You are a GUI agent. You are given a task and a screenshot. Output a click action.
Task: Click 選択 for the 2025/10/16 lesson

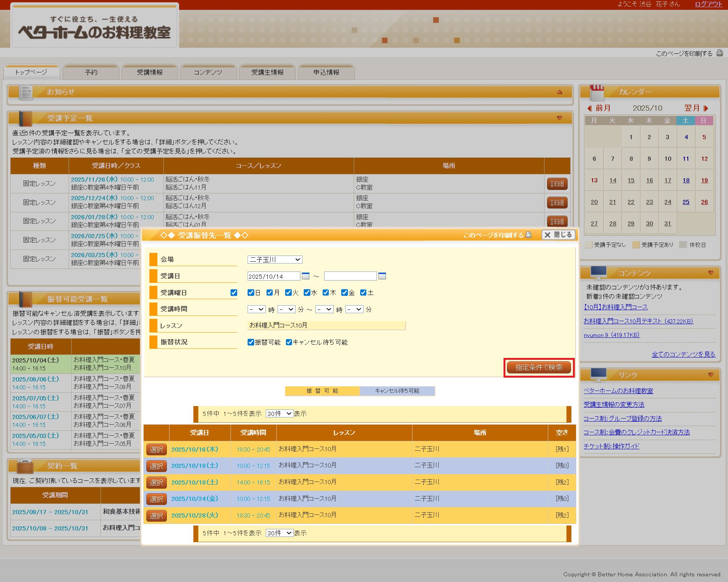point(156,449)
